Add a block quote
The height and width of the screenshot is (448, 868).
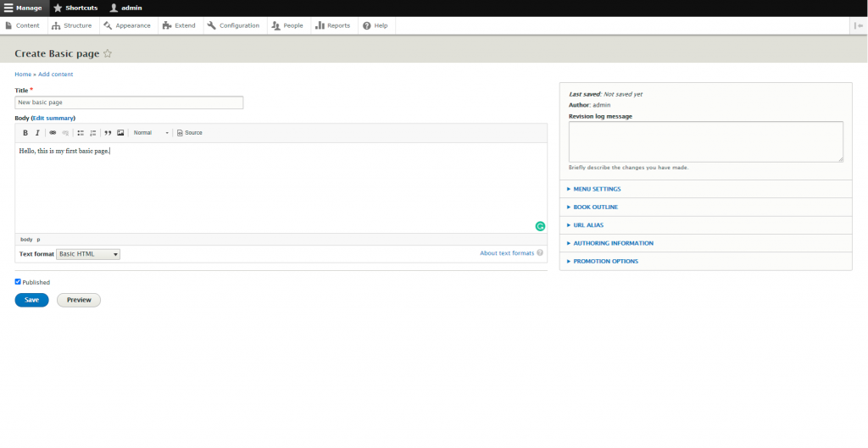coord(108,133)
